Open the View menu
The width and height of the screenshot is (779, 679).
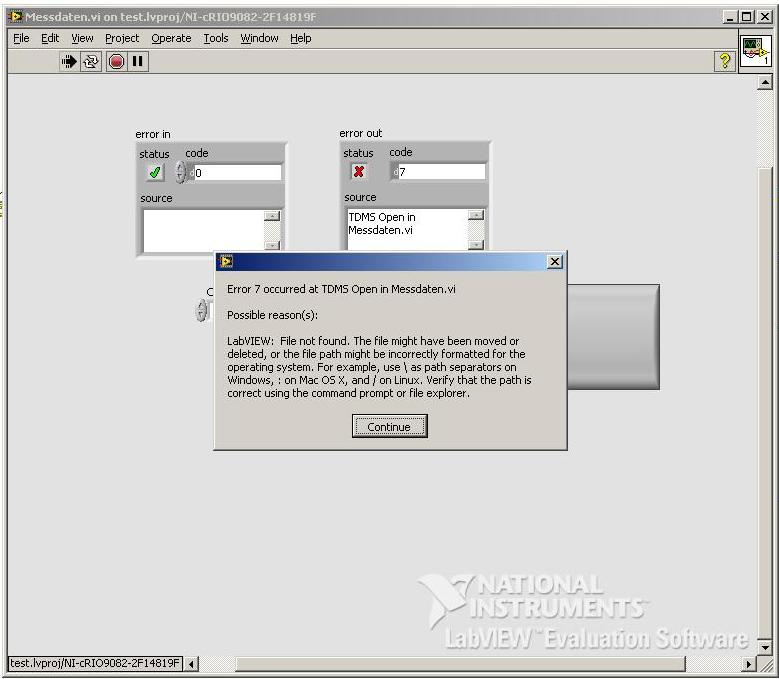point(82,38)
